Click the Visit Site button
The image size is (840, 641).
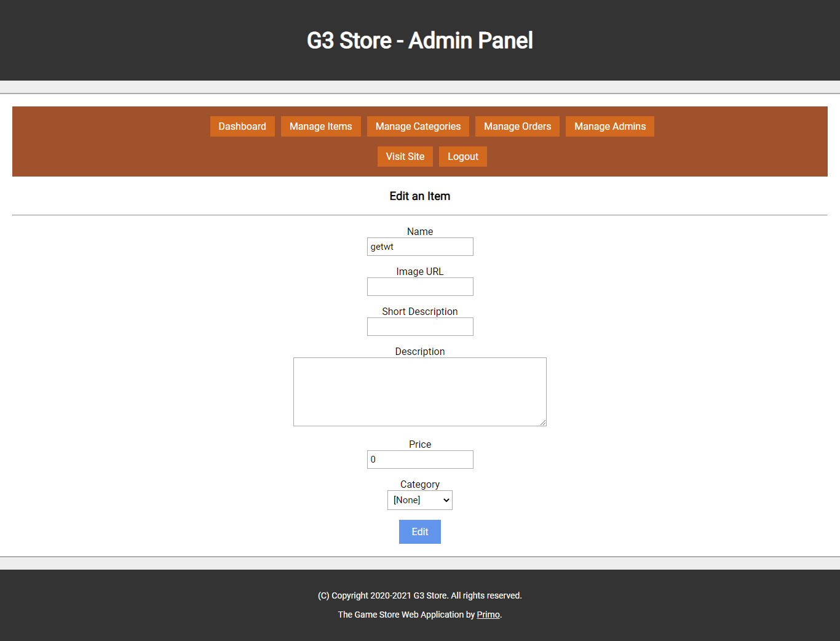click(405, 156)
